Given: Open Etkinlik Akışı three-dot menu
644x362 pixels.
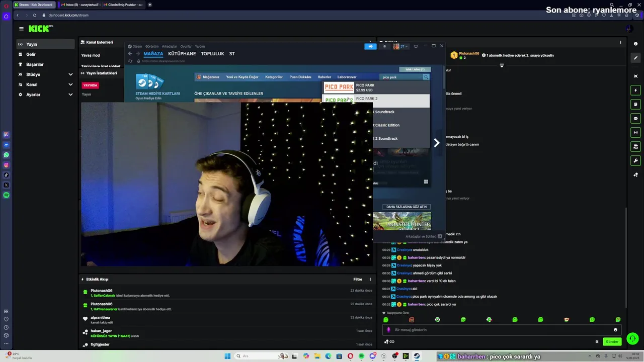Looking at the screenshot, I should [x=370, y=279].
